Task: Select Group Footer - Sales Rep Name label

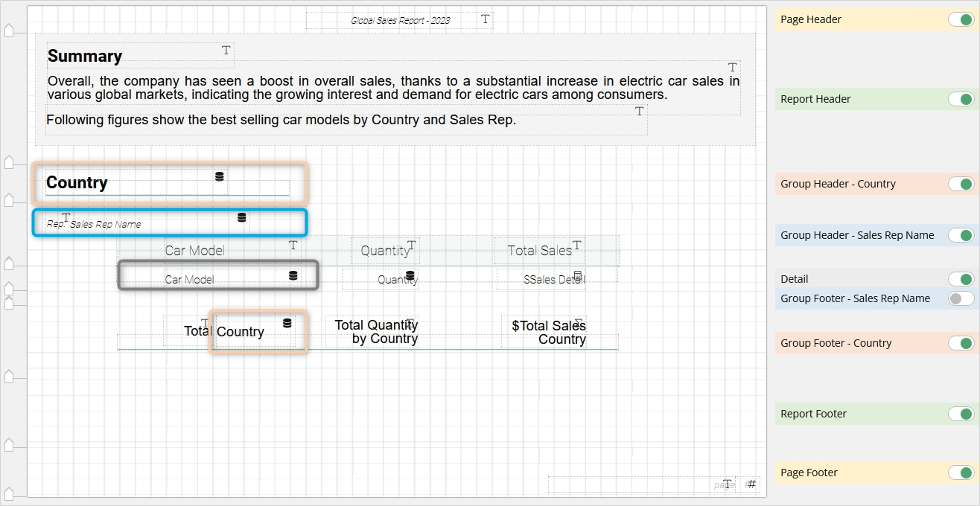Action: coord(855,298)
